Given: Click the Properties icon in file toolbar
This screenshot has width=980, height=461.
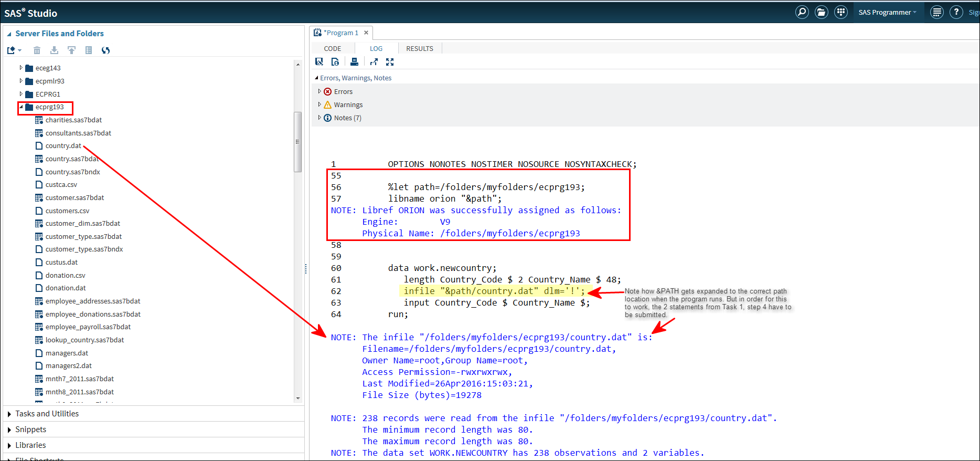Looking at the screenshot, I should (x=89, y=50).
